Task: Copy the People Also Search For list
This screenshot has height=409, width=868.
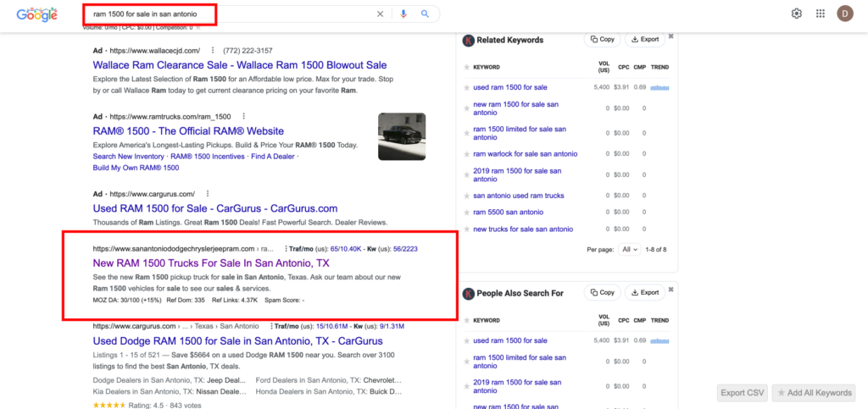Action: (602, 292)
